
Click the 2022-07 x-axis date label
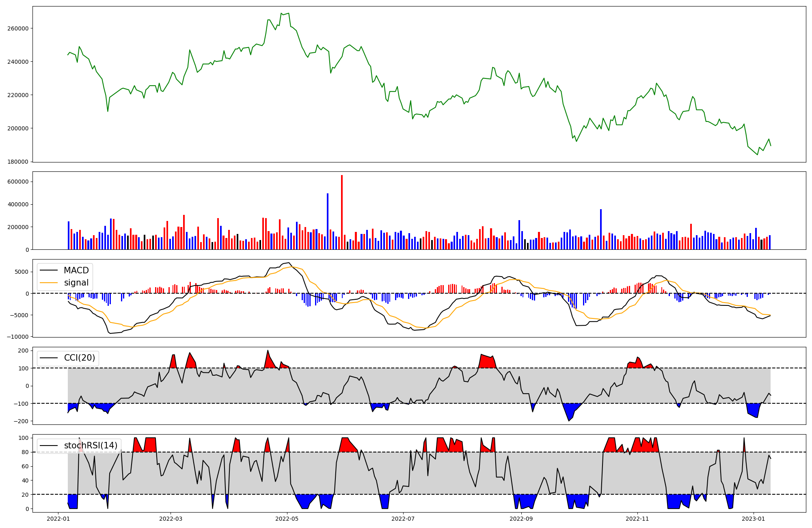403,519
